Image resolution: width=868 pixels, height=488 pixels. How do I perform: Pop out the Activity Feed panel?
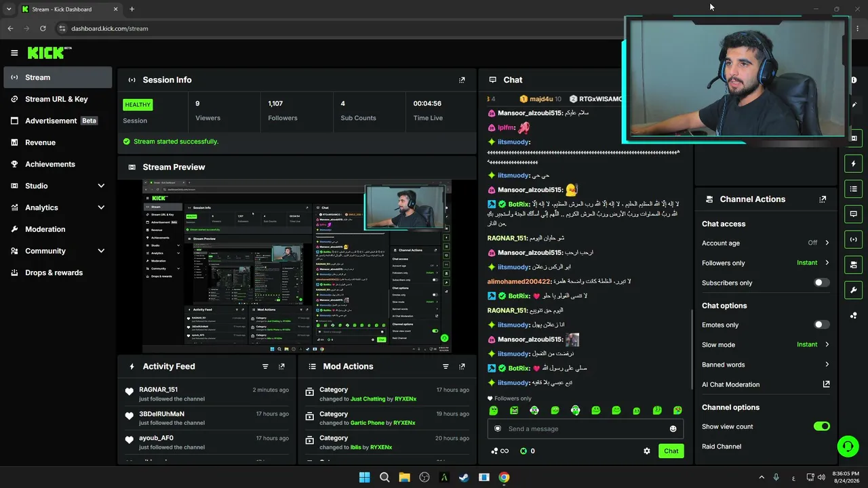pyautogui.click(x=281, y=367)
